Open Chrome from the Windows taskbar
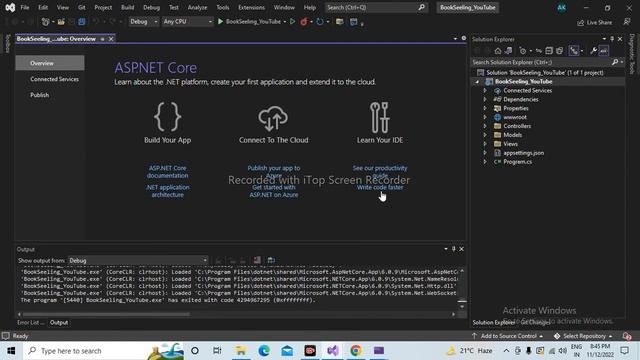The image size is (640, 360). 356,351
